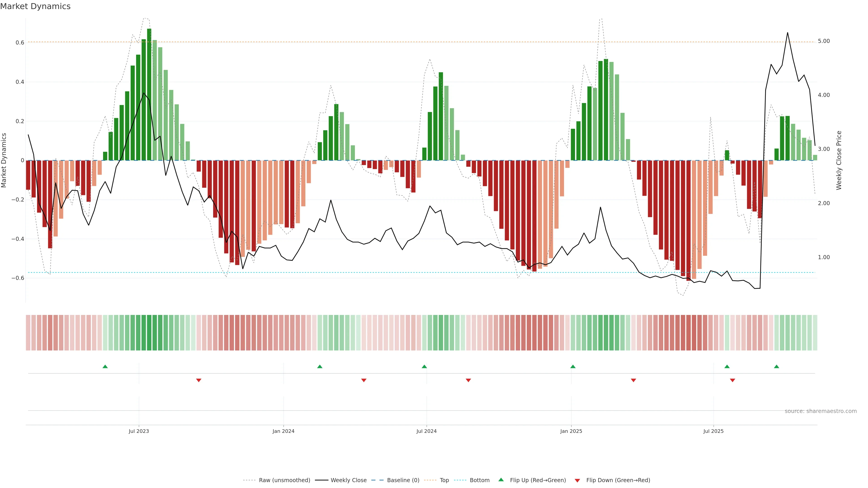Screen dimensions: 868x488
Task: Click the tallest green bar in 2023
Action: [x=149, y=94]
